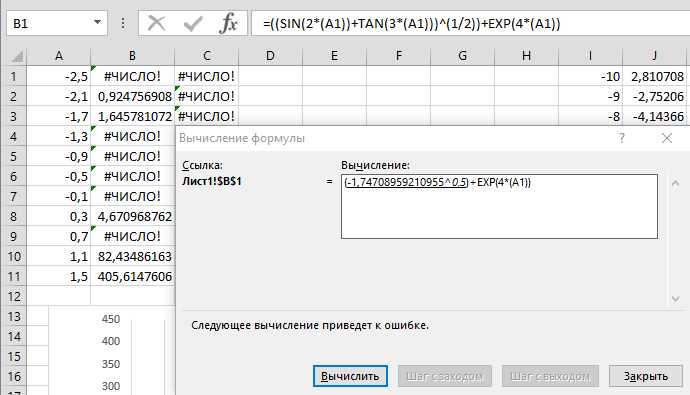This screenshot has height=395, width=690.
Task: Select column H header
Action: click(x=526, y=56)
